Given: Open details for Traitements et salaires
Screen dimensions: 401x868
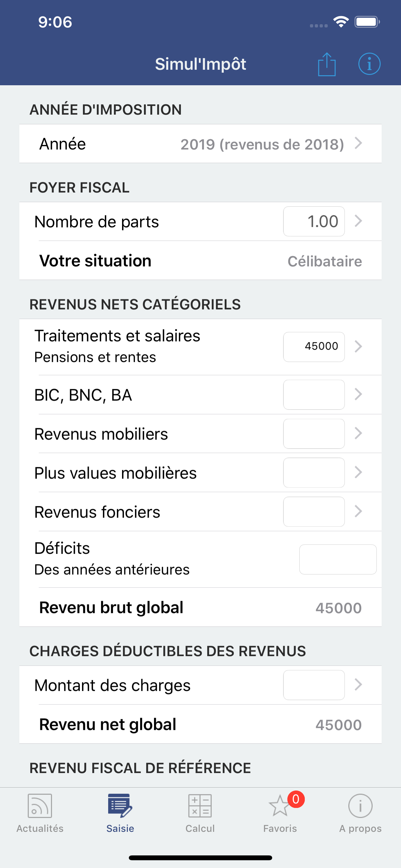Looking at the screenshot, I should coord(358,346).
